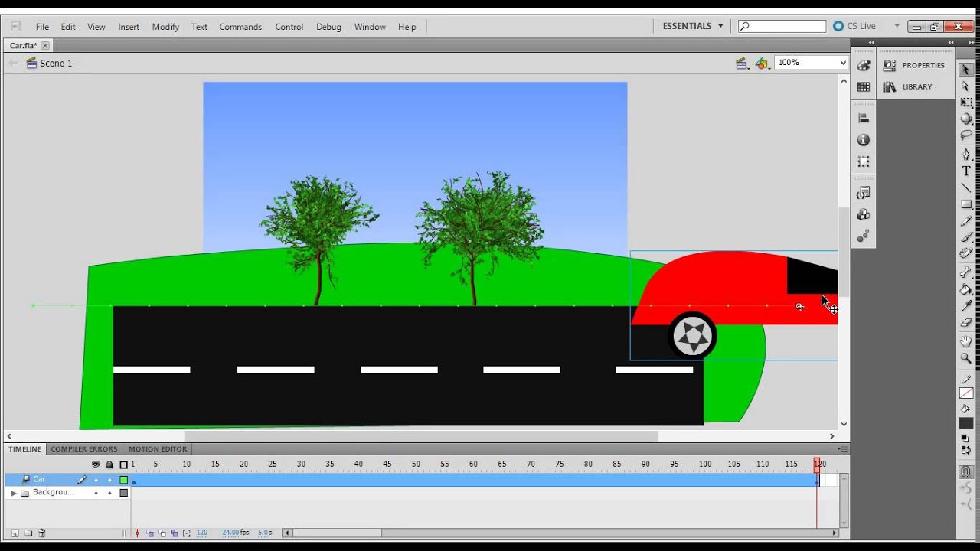
Task: Toggle visibility dot of Car layer
Action: tap(96, 480)
